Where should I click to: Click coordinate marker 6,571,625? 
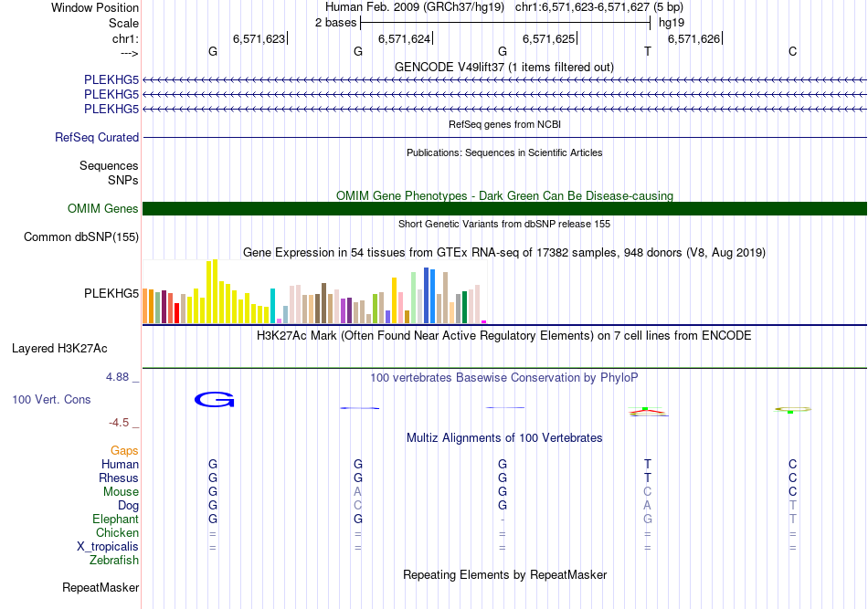point(548,38)
